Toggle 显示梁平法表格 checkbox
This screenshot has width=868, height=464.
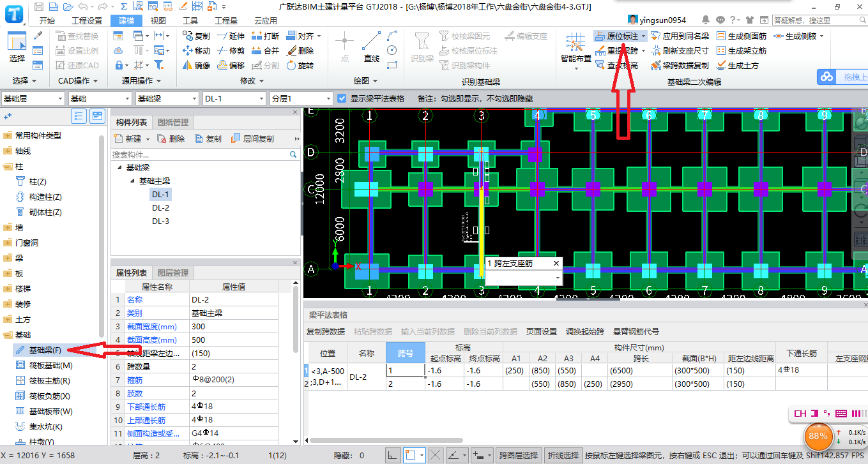(342, 99)
